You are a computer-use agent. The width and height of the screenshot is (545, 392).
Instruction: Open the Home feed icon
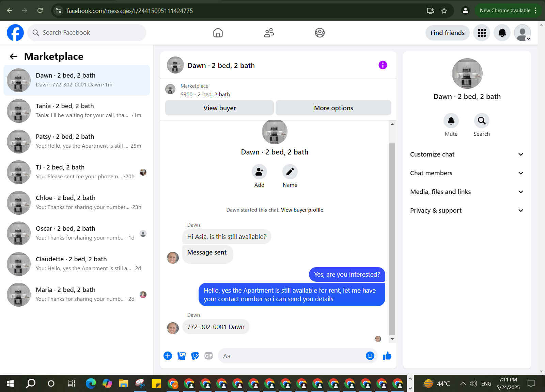click(218, 33)
